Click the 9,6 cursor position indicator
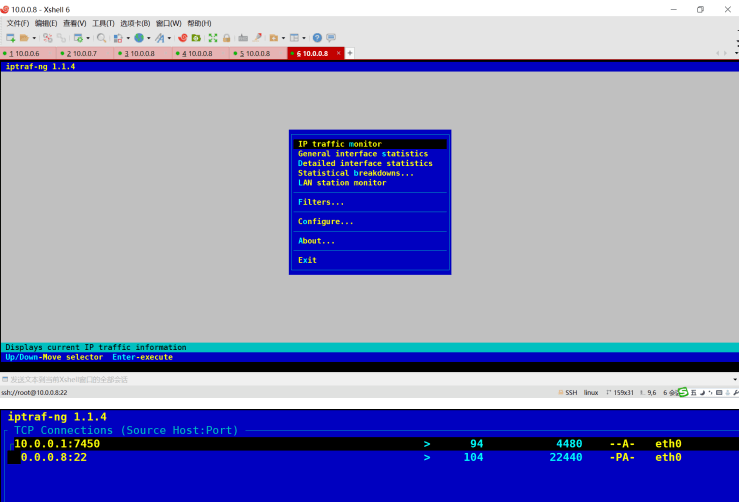Image resolution: width=739 pixels, height=502 pixels. [x=649, y=392]
